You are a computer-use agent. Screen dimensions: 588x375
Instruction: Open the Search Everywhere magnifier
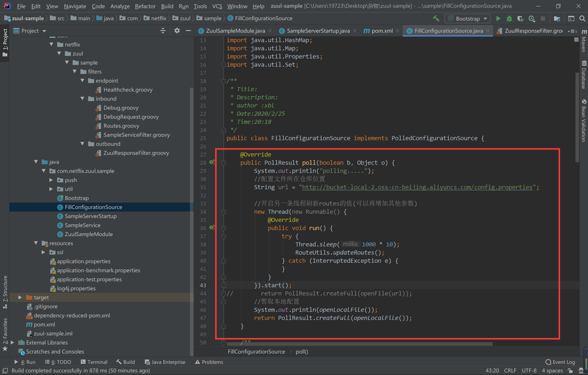[x=582, y=18]
